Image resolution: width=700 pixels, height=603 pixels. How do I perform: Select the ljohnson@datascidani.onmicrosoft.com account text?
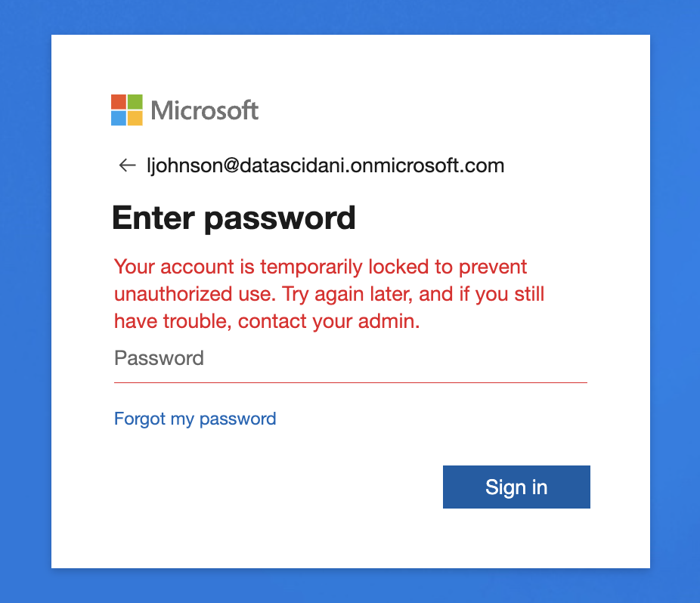325,165
